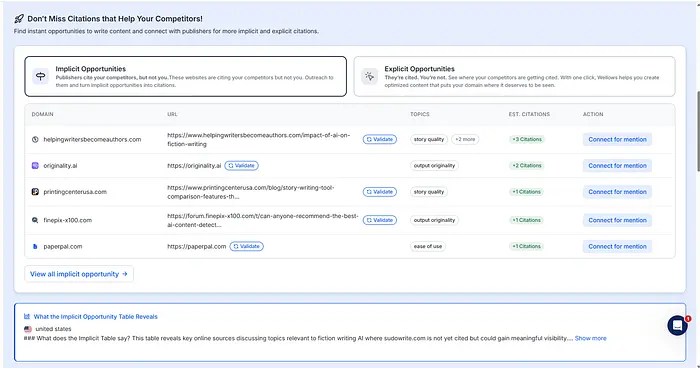
Task: Click '+1 Citations' badge in paperpal row
Action: click(527, 247)
